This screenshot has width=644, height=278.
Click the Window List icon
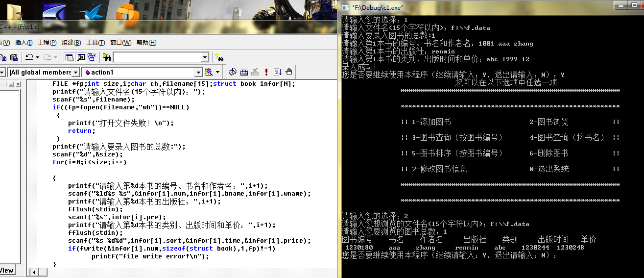point(91,57)
